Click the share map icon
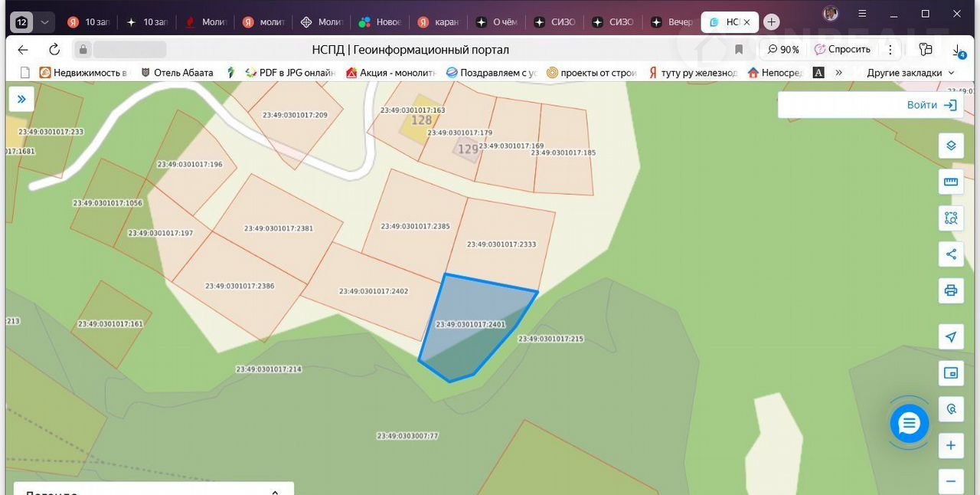The image size is (980, 495). (x=951, y=254)
